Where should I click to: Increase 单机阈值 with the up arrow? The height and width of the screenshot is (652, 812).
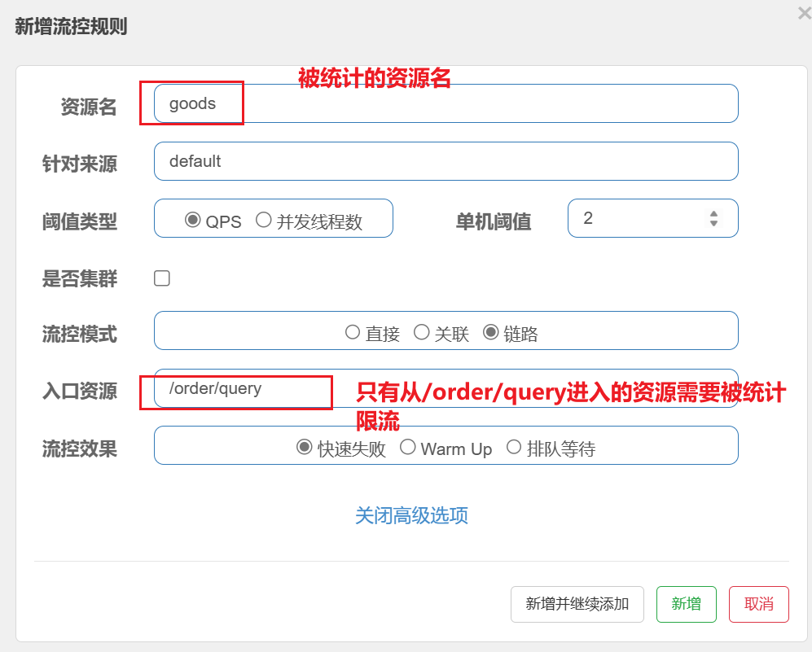coord(713,214)
